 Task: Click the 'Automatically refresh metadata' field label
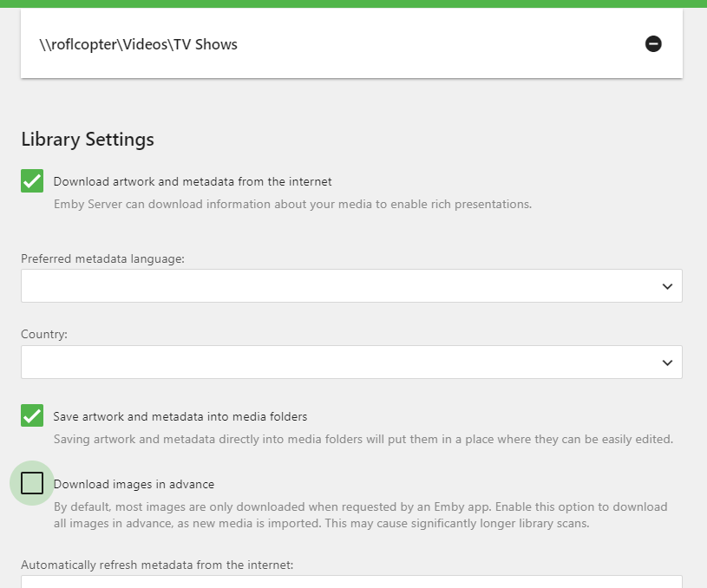click(157, 565)
